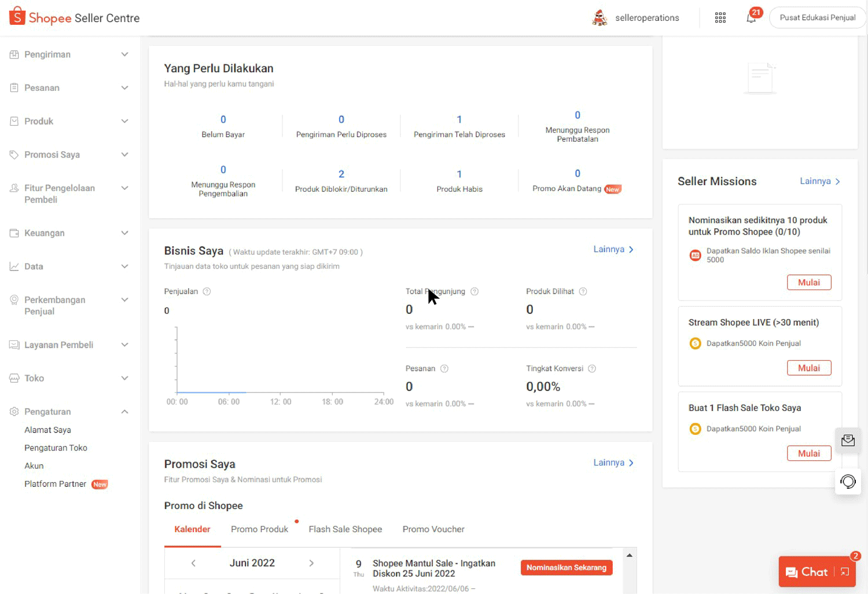Click info icon beside Tingkat Konversi

point(592,369)
